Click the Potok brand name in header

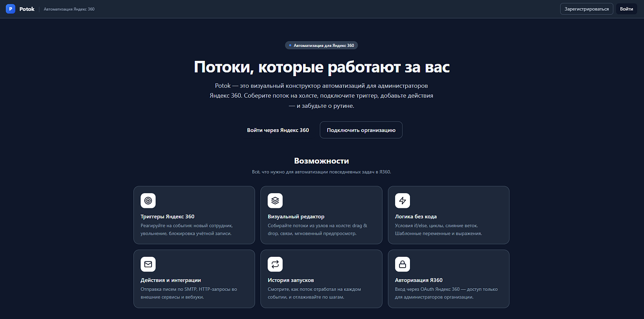(27, 9)
